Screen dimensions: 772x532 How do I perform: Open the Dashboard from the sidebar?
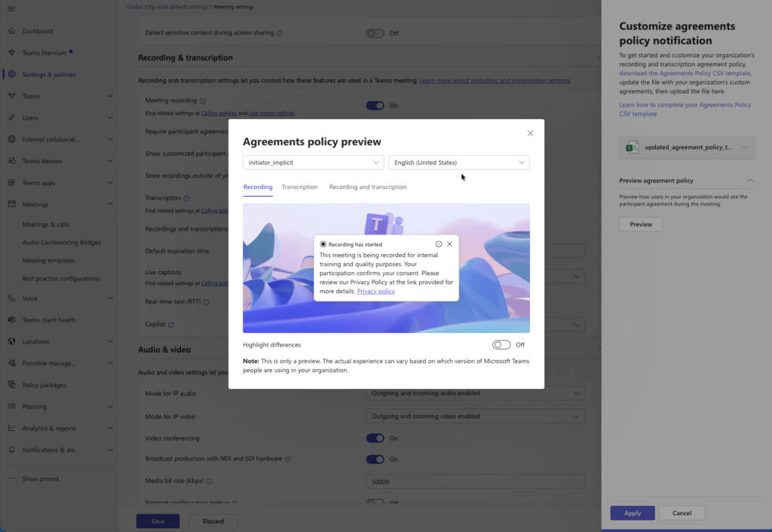[x=12, y=31]
